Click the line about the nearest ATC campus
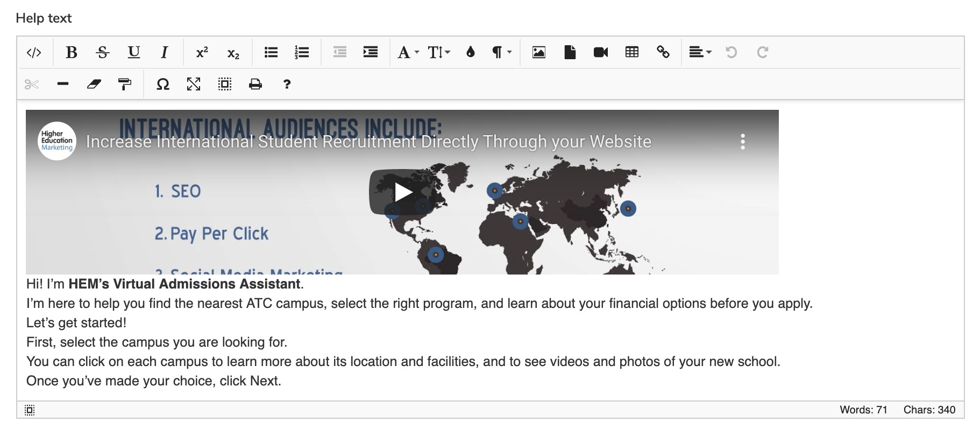Viewport: 980px width, 436px height. point(420,303)
